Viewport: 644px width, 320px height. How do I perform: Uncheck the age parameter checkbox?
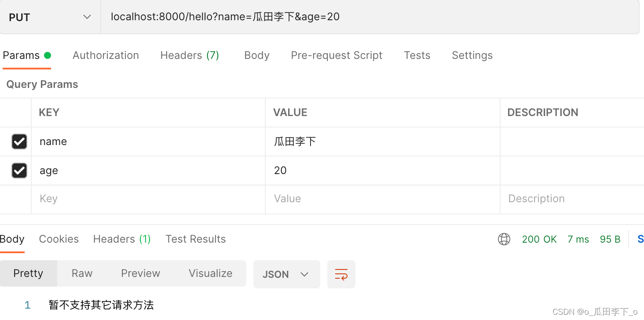19,171
